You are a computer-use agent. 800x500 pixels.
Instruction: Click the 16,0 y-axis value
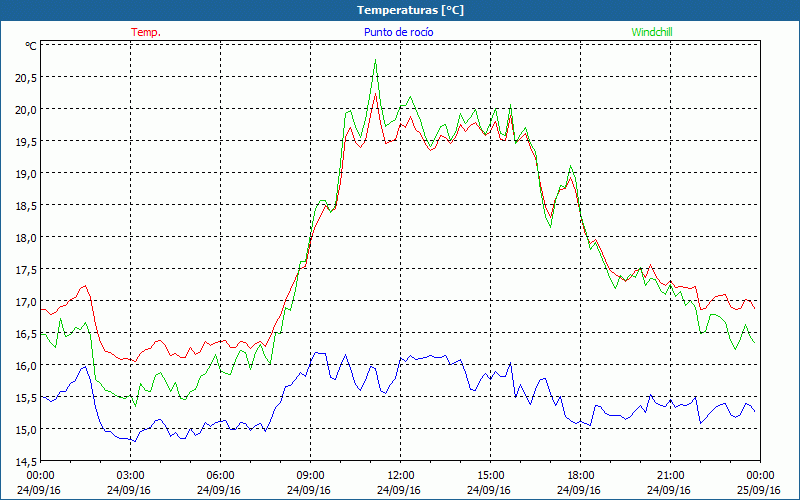(26, 365)
